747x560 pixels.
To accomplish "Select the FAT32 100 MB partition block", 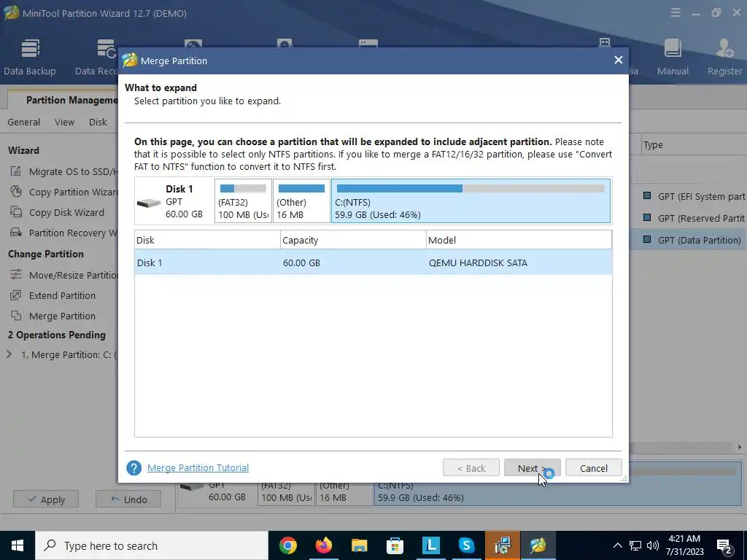I will [243, 201].
